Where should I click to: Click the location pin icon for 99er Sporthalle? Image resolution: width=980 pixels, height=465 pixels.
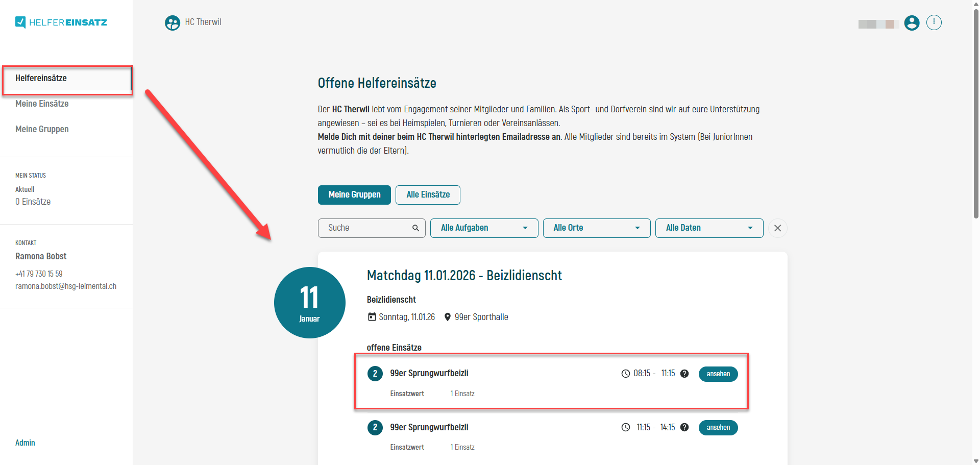point(448,317)
